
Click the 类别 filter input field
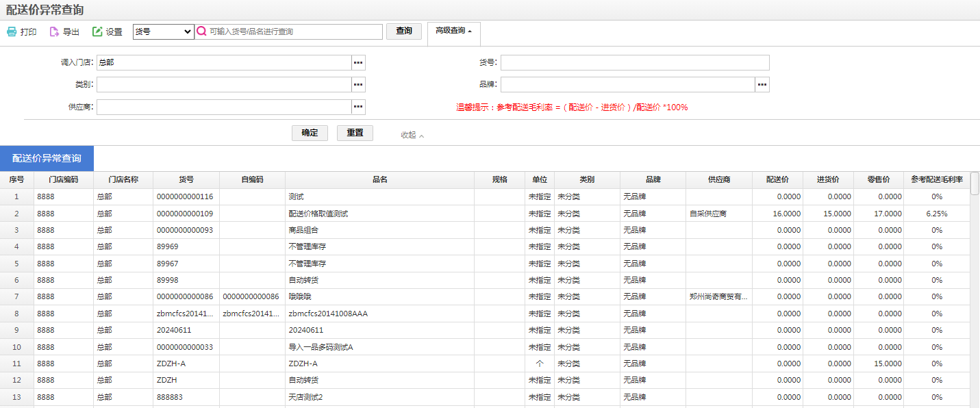tap(224, 84)
